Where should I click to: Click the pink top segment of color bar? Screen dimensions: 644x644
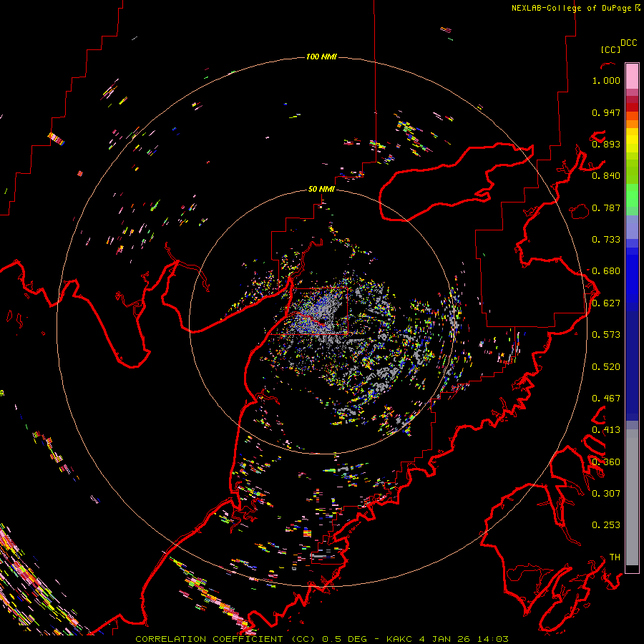point(632,76)
